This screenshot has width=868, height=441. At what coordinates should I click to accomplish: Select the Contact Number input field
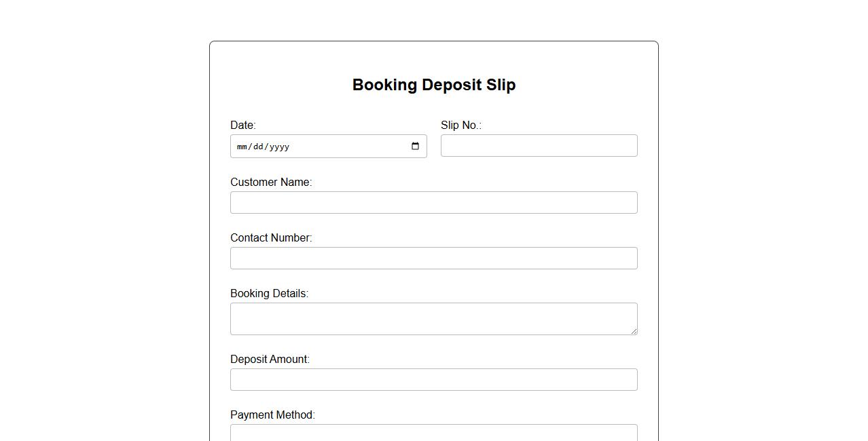coord(433,258)
